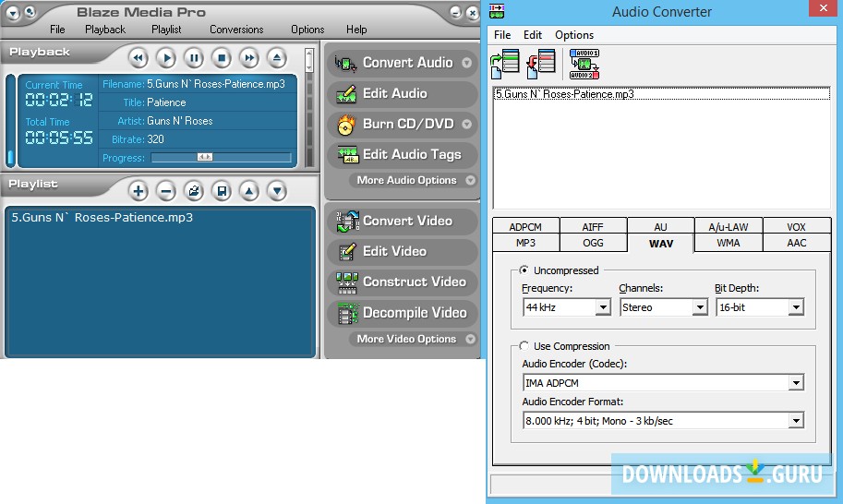
Task: Click the Construct Video filmstrip icon
Action: coord(347,282)
